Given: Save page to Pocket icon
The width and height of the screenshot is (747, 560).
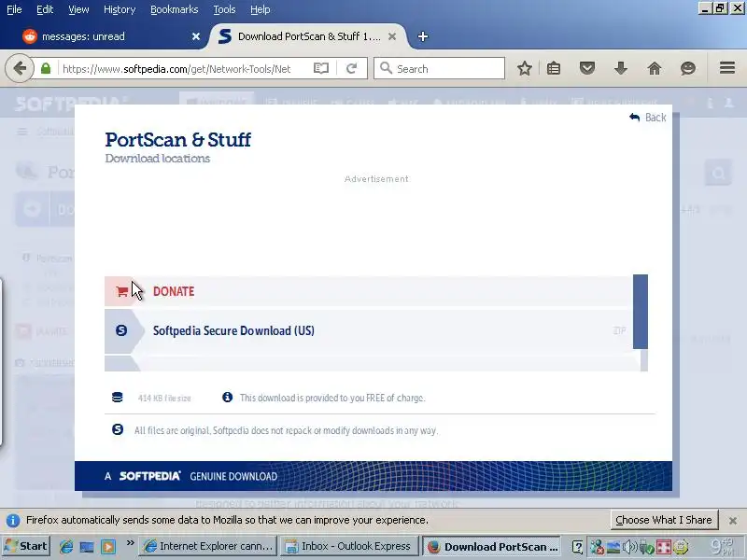Looking at the screenshot, I should [x=587, y=68].
